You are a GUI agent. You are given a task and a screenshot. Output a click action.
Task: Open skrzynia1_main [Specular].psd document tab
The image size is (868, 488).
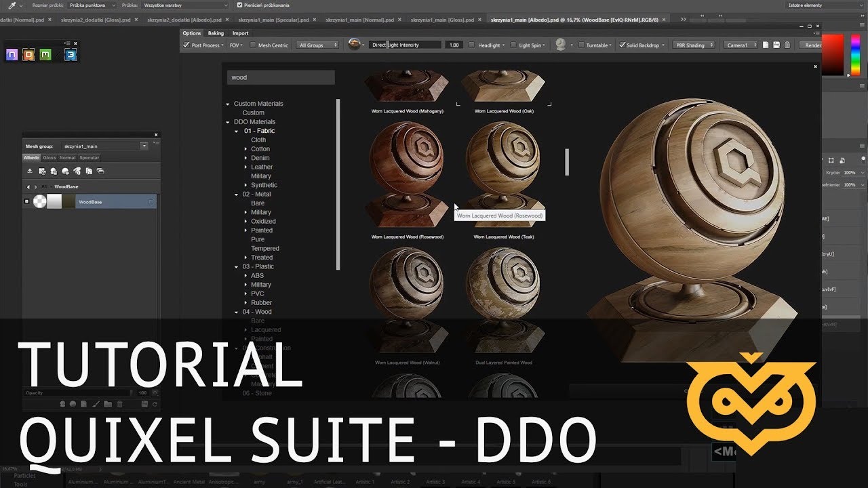274,20
